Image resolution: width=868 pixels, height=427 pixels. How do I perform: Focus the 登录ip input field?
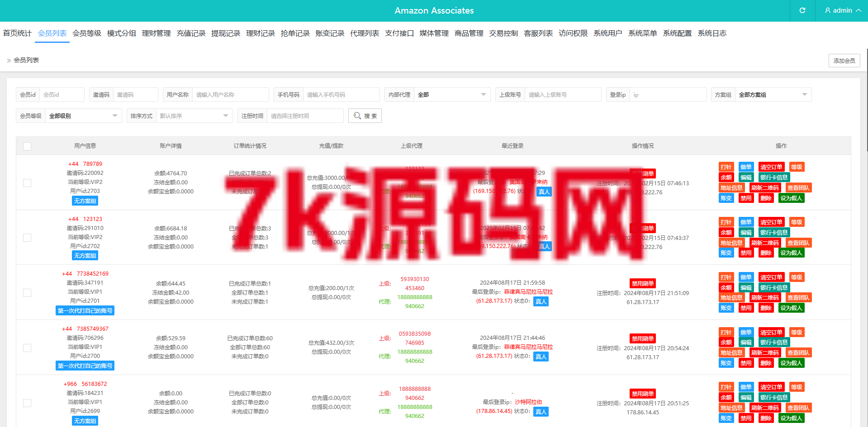pos(668,94)
